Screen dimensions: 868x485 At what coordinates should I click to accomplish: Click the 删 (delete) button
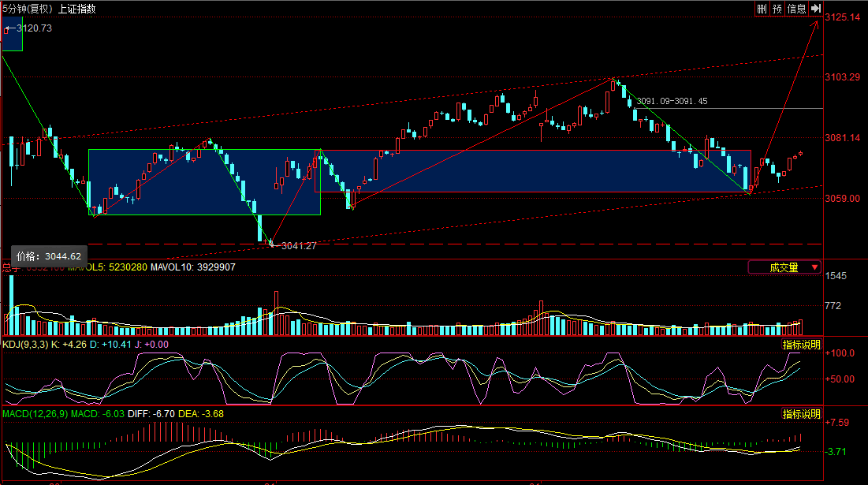pyautogui.click(x=762, y=9)
